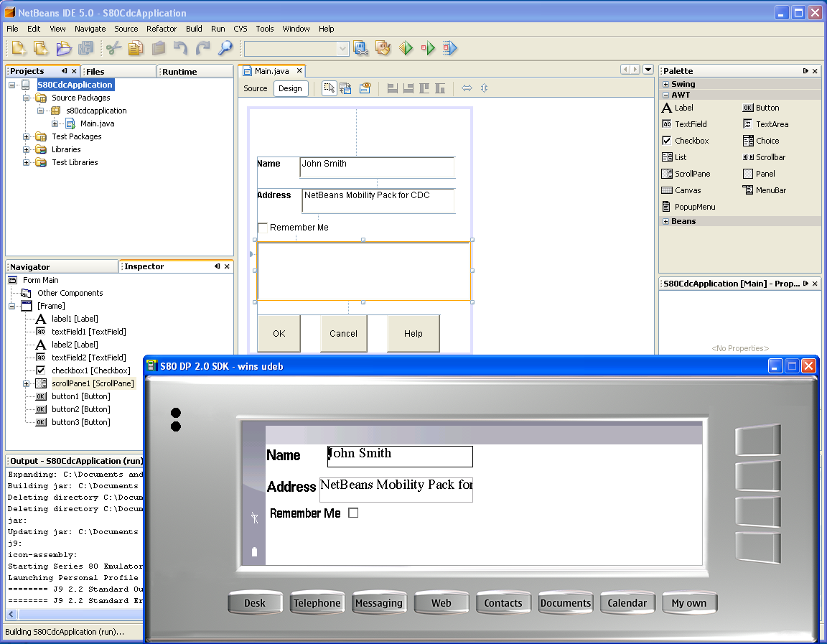This screenshot has width=827, height=644.
Task: Pick the Label component from AWT palette
Action: click(x=678, y=108)
